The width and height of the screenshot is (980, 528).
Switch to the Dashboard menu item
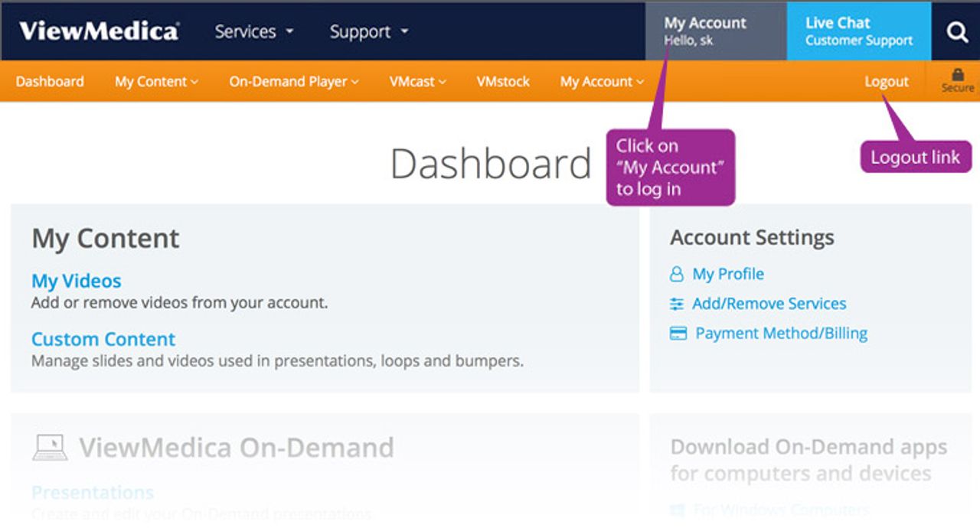coord(49,81)
